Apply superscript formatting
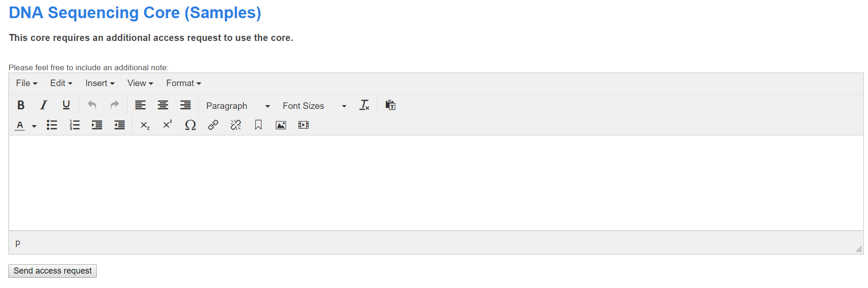Screen dimensions: 868x288 pyautogui.click(x=167, y=125)
